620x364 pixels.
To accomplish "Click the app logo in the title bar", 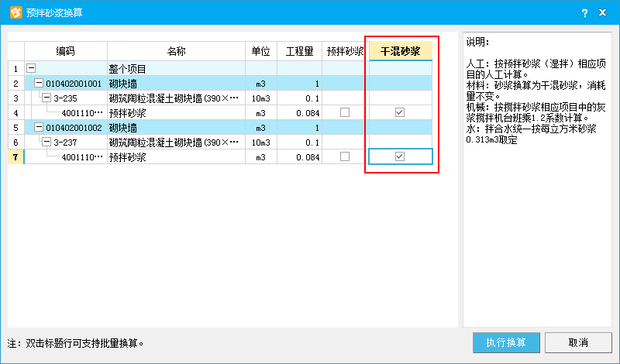I will click(x=13, y=12).
